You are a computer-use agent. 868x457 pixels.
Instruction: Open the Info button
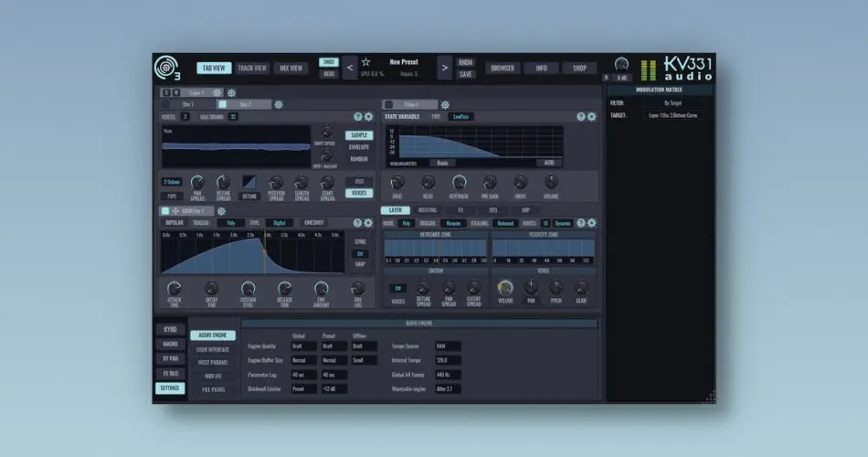[542, 69]
